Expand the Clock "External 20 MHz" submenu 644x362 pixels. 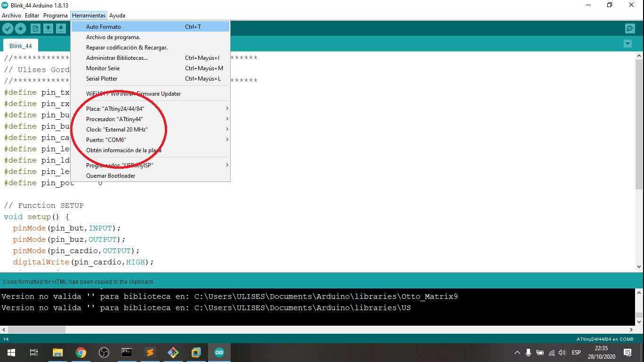(x=151, y=130)
